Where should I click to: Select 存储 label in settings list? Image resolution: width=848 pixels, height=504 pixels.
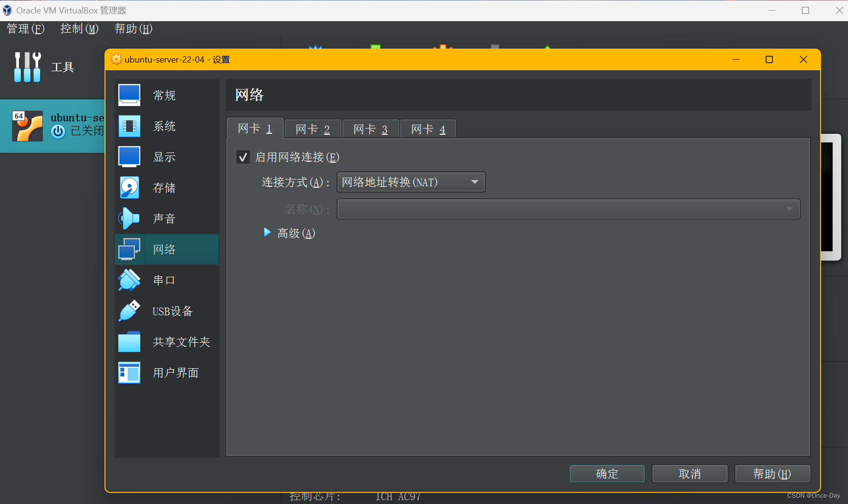[164, 188]
